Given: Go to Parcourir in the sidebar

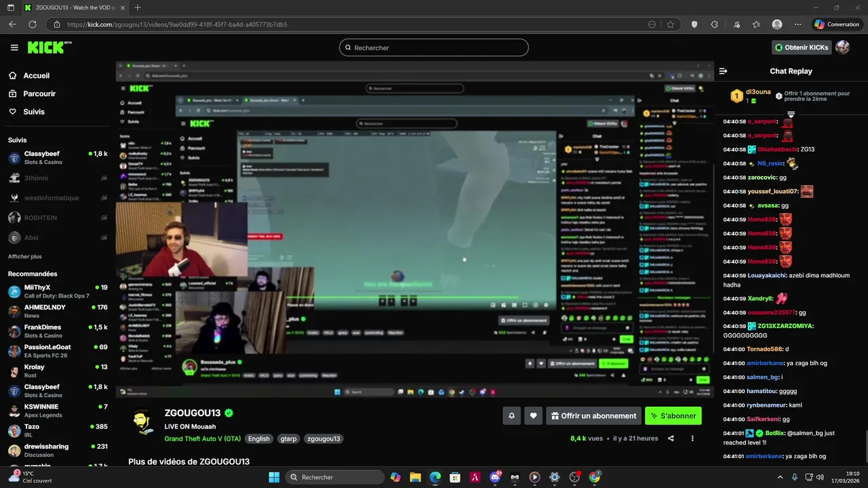Looking at the screenshot, I should pos(32,94).
